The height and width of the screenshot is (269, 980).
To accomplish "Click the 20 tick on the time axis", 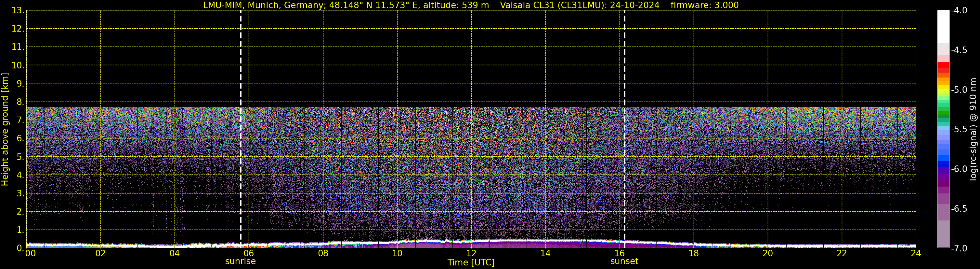I will pos(768,254).
